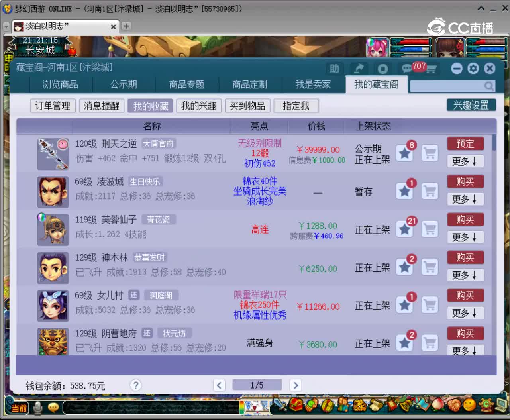Click the pink-haired character's red health bar
510x420 pixels.
pos(411,41)
